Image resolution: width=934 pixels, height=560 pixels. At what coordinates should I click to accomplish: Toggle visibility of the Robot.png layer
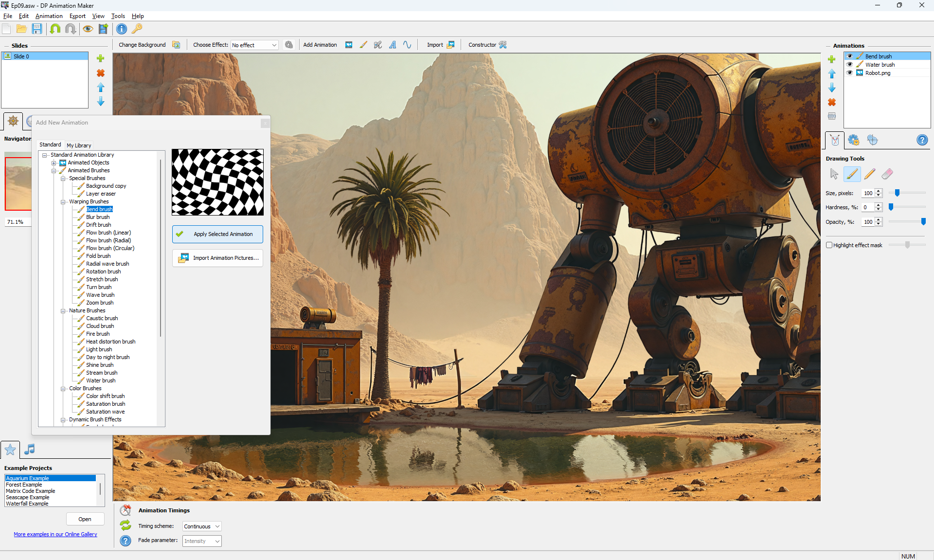[x=850, y=73]
